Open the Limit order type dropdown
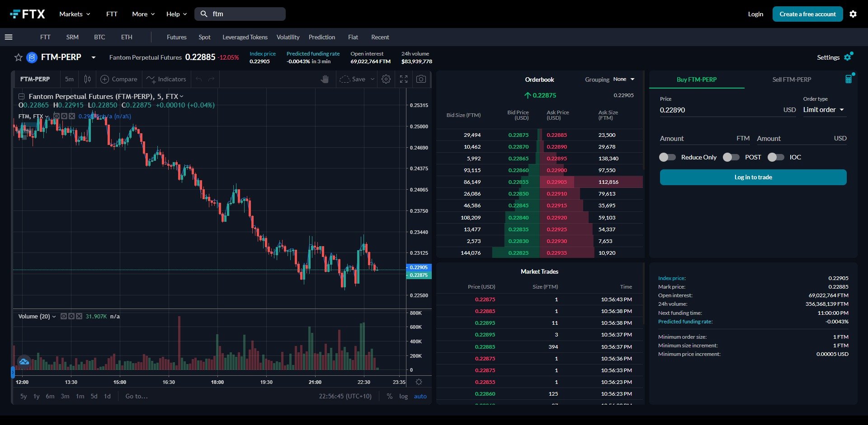Screen dimensions: 868x425 [x=824, y=110]
